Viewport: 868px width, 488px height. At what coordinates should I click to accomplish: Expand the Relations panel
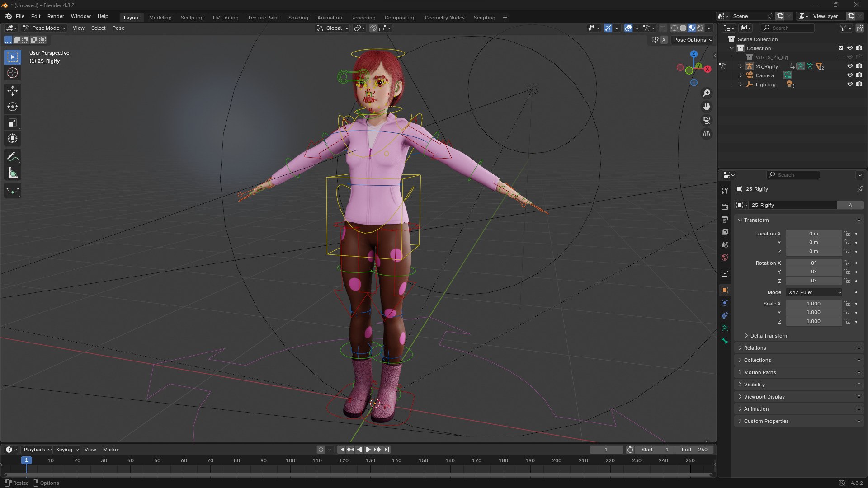coord(754,348)
